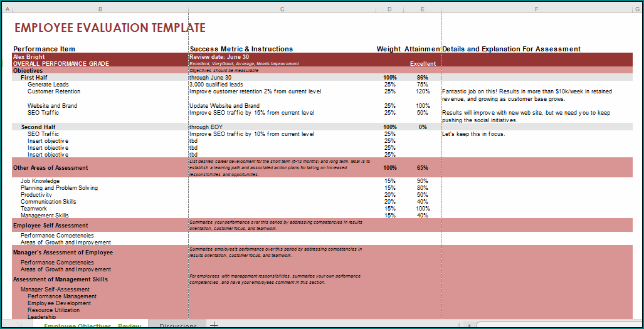
Task: Select the 86% attainment cell
Action: point(422,78)
